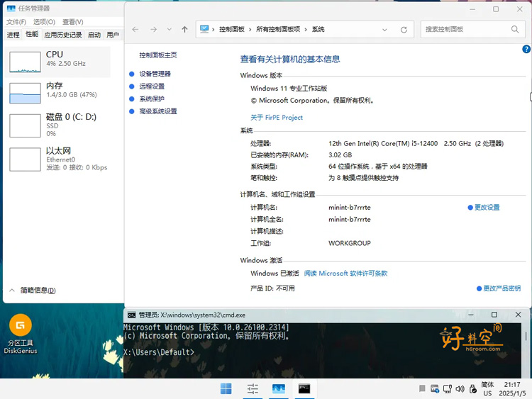532x399 pixels.
Task: Open the 选项(O) menu in Task Manager
Action: [x=44, y=22]
